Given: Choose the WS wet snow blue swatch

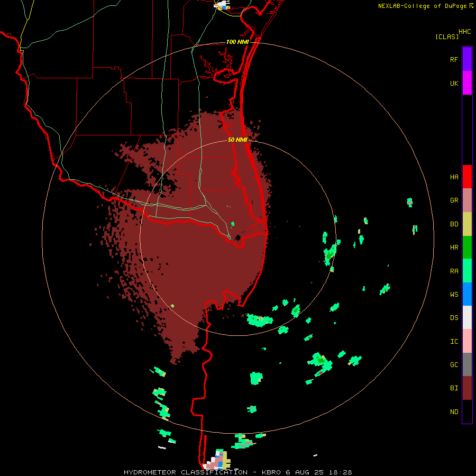Looking at the screenshot, I should coord(467,294).
